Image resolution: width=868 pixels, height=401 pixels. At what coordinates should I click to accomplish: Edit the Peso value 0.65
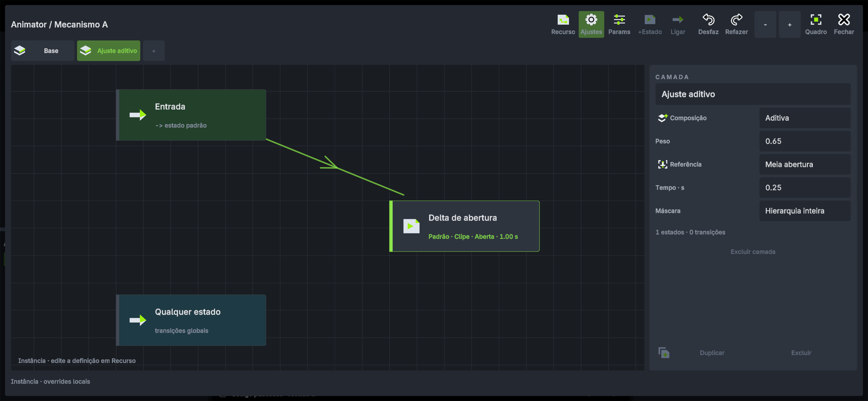[805, 141]
